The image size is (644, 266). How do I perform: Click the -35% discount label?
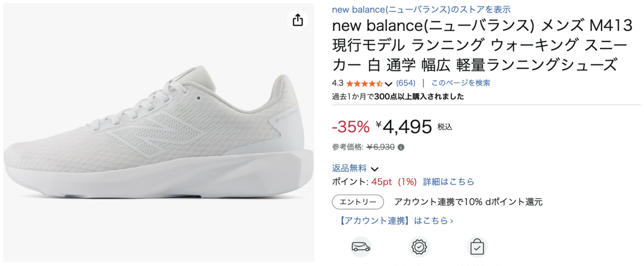tap(351, 127)
